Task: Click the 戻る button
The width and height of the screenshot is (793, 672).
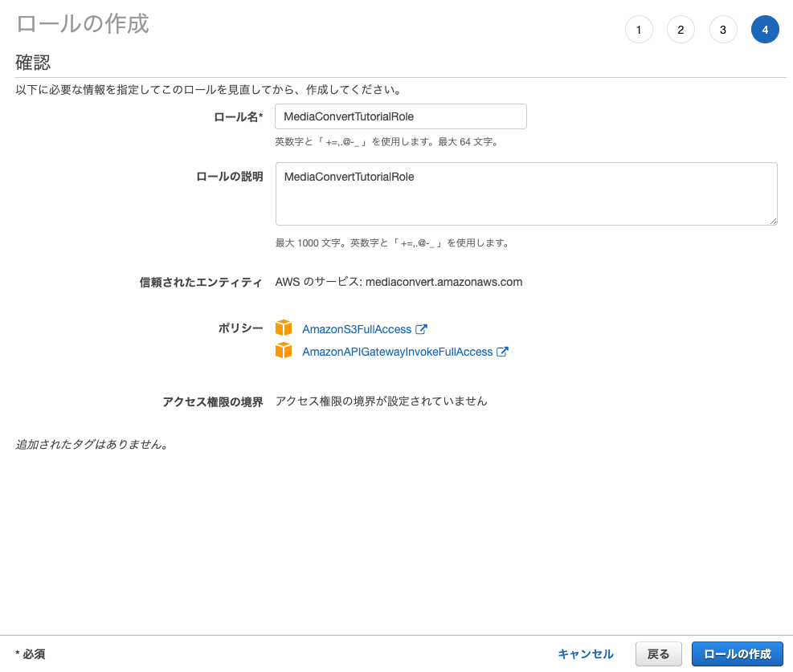Action: [659, 654]
